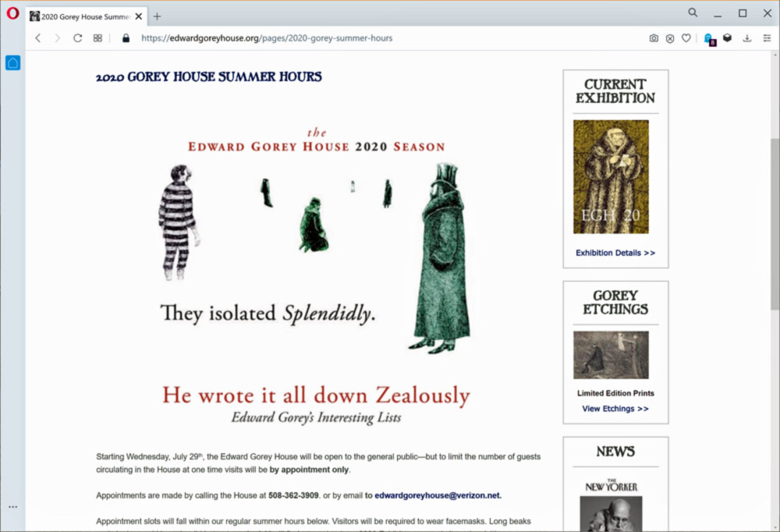Open the Easy Setup menu

coord(764,38)
